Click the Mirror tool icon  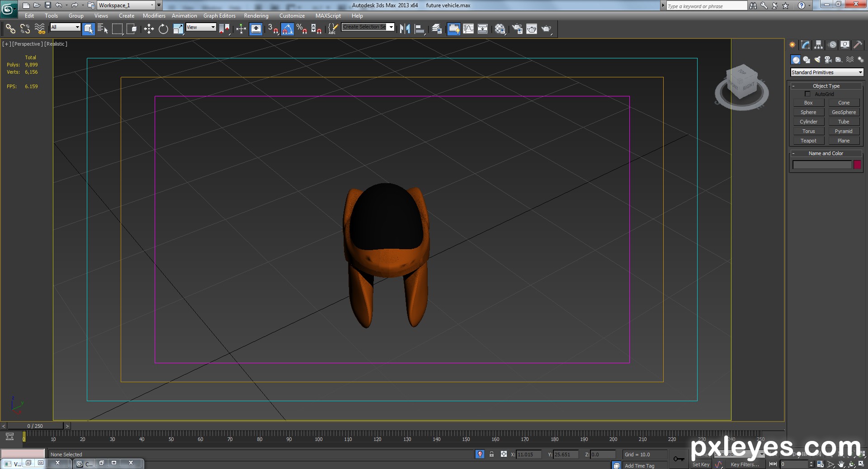click(405, 29)
